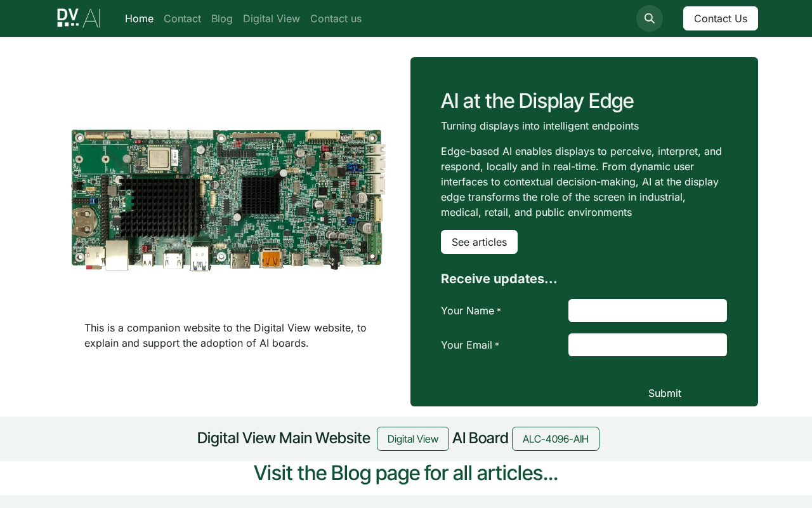Click the Digital View outlined button
The width and height of the screenshot is (812, 508).
coord(413,439)
